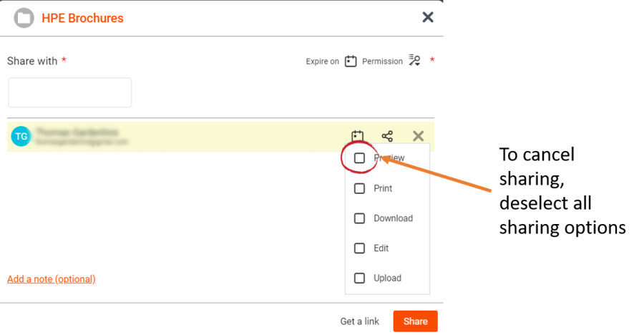Remove the TG recipient with the X icon
Screen dimensions: 644x335
pyautogui.click(x=418, y=136)
